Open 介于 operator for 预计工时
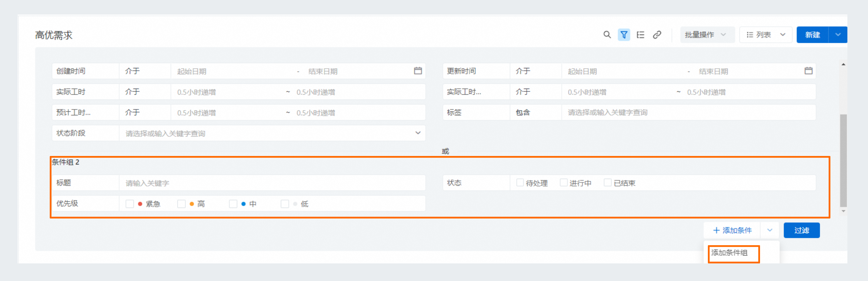Image resolution: width=868 pixels, height=281 pixels. pyautogui.click(x=145, y=112)
